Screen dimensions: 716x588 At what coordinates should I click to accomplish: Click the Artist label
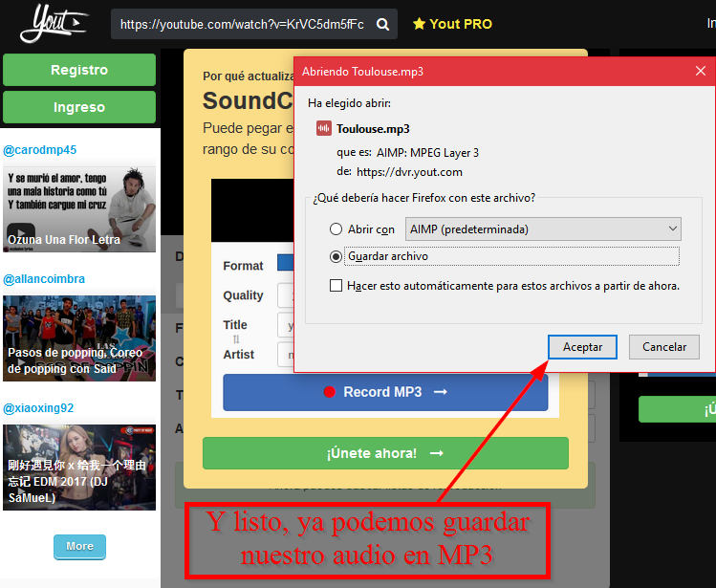pyautogui.click(x=238, y=355)
